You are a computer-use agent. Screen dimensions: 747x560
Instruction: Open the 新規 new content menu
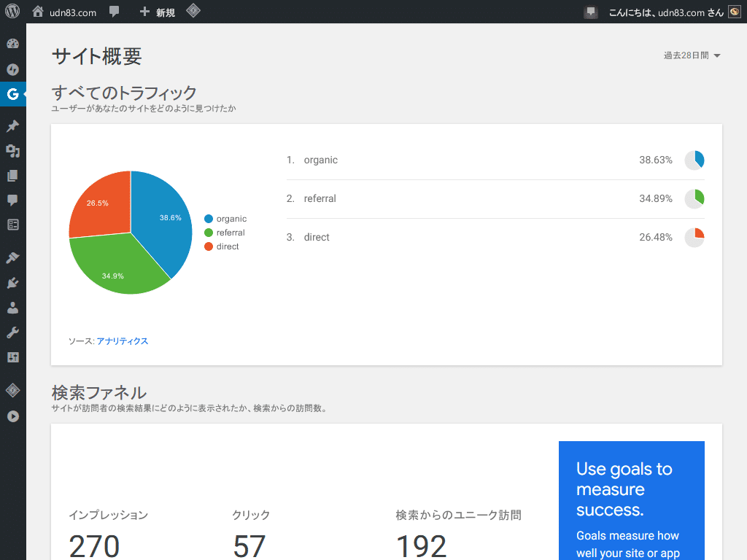coord(158,12)
